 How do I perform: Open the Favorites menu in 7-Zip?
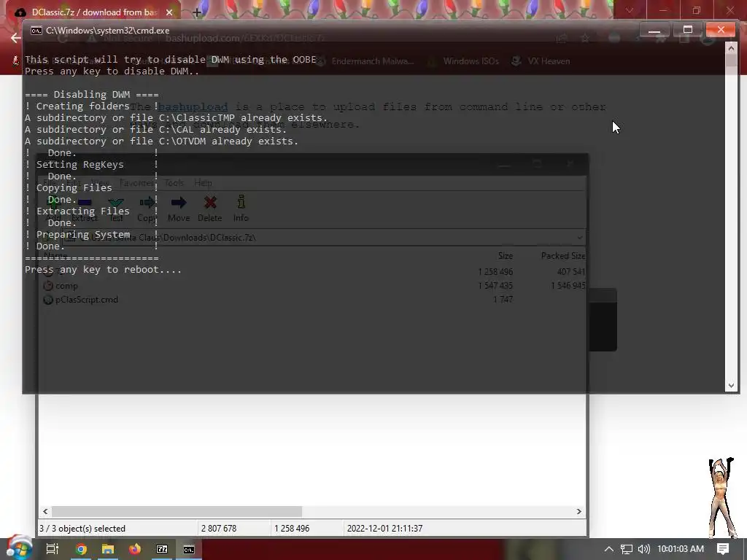point(136,183)
